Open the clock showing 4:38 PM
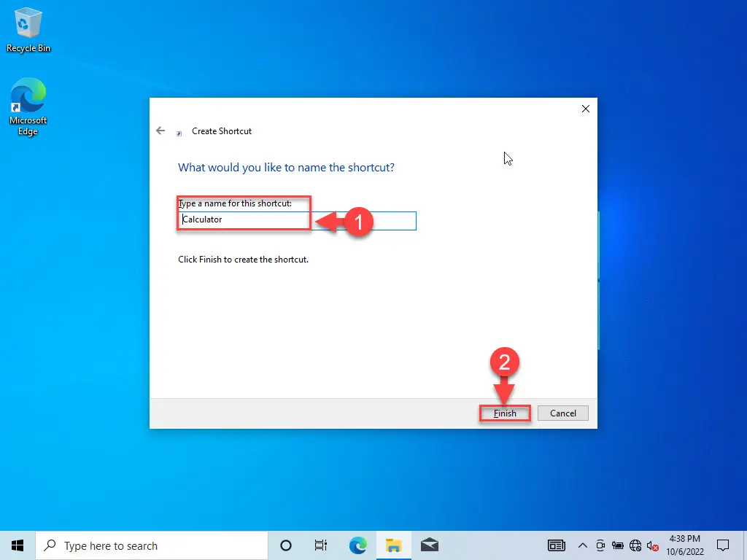The image size is (747, 560). pos(684,545)
